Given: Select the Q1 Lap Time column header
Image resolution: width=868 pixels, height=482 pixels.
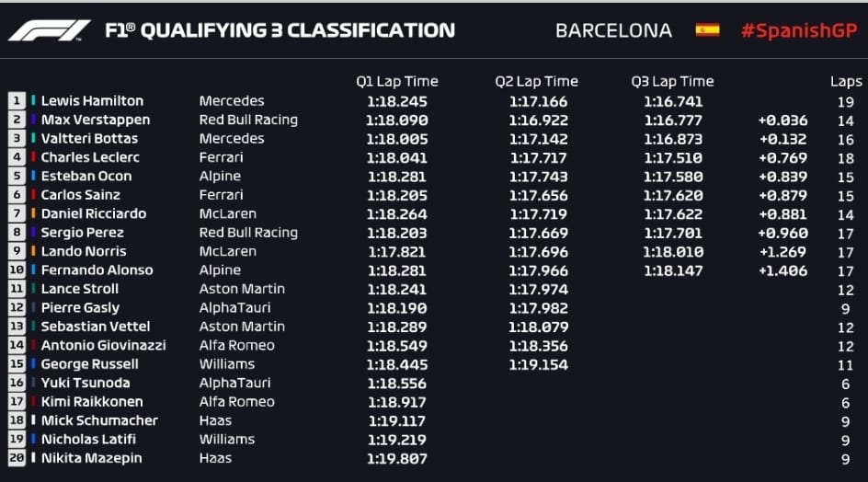Looking at the screenshot, I should 397,82.
